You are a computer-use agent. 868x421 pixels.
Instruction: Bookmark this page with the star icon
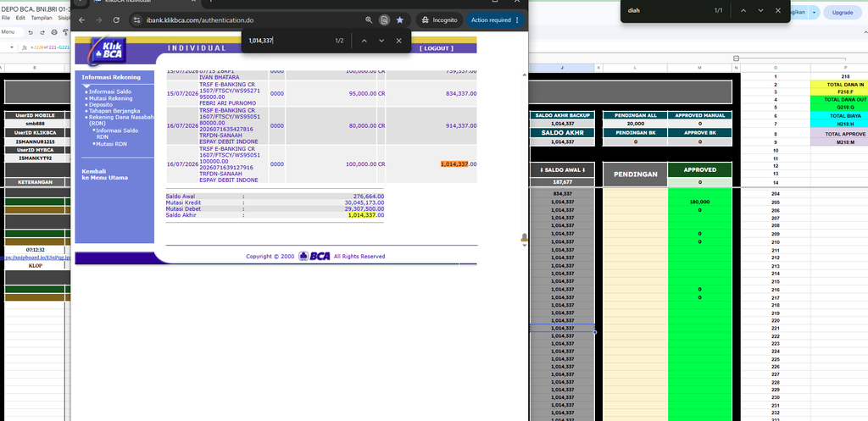tap(400, 20)
